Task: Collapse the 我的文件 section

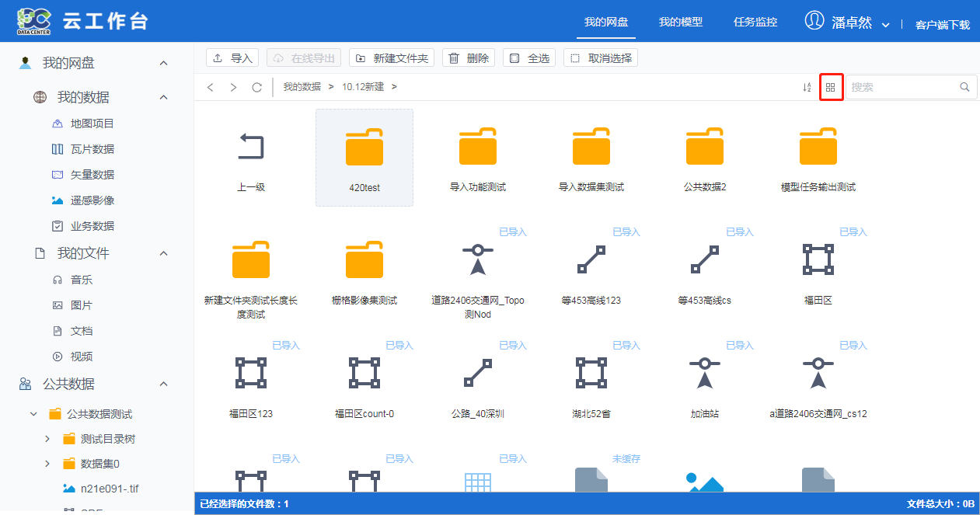Action: [163, 253]
